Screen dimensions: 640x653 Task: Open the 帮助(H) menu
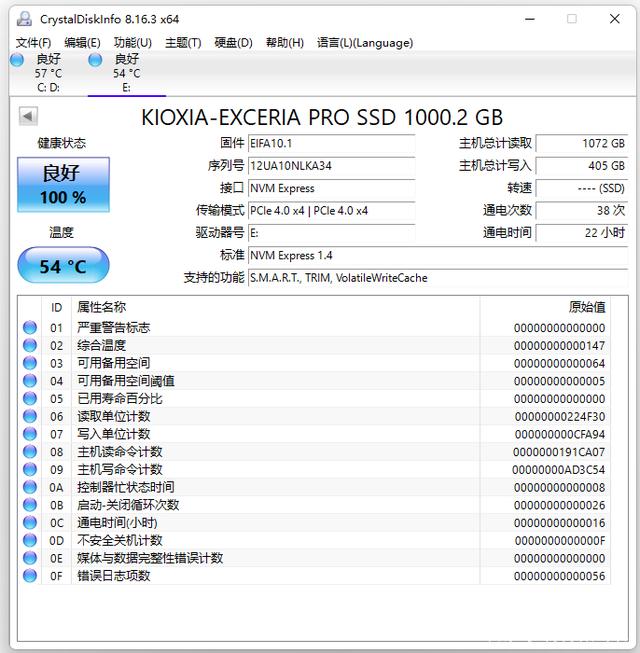coord(285,42)
